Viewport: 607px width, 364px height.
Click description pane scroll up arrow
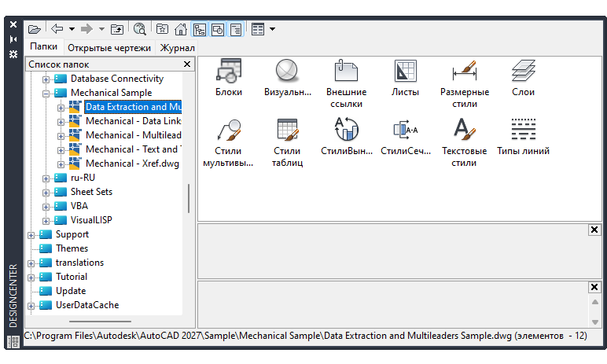click(595, 302)
